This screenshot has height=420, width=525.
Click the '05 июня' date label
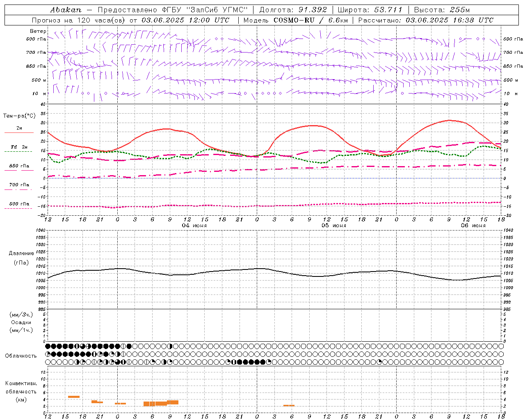tap(333, 226)
